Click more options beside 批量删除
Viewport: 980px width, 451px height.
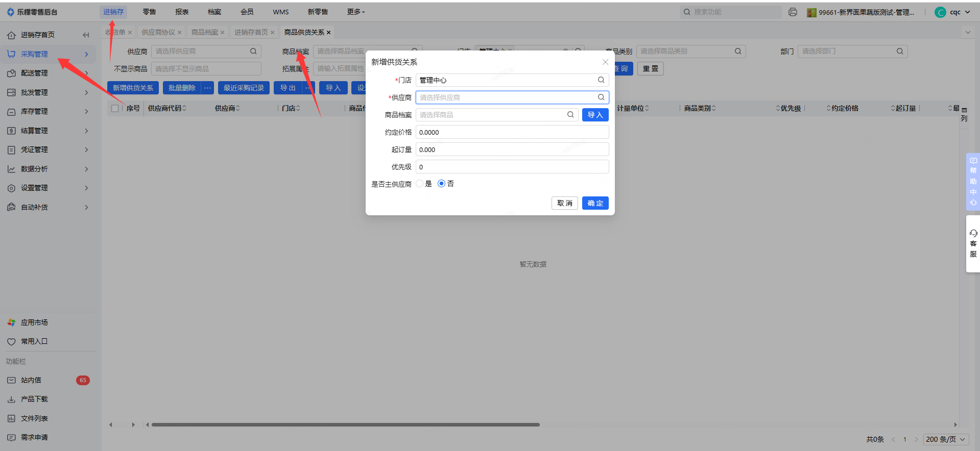(207, 88)
